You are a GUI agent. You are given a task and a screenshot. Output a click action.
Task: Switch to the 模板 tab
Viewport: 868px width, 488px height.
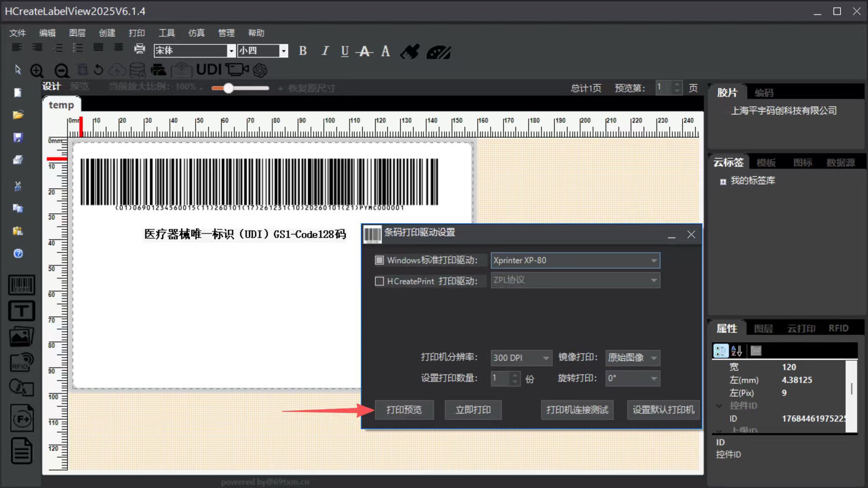pos(766,163)
